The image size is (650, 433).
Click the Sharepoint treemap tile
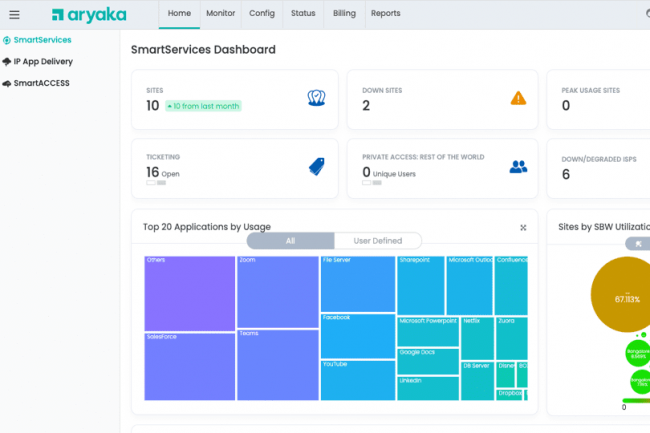pos(421,285)
